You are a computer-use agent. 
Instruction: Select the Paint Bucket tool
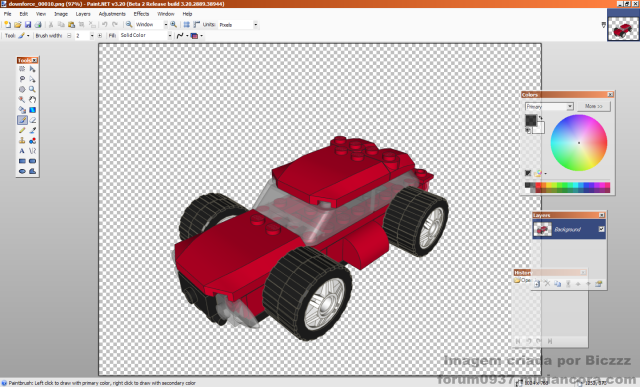click(x=22, y=110)
